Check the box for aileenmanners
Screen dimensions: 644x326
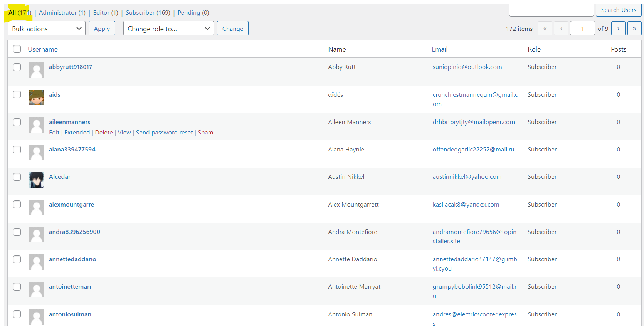[17, 122]
